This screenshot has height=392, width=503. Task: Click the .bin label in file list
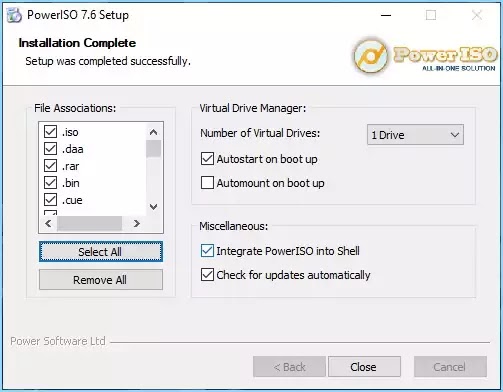[71, 183]
